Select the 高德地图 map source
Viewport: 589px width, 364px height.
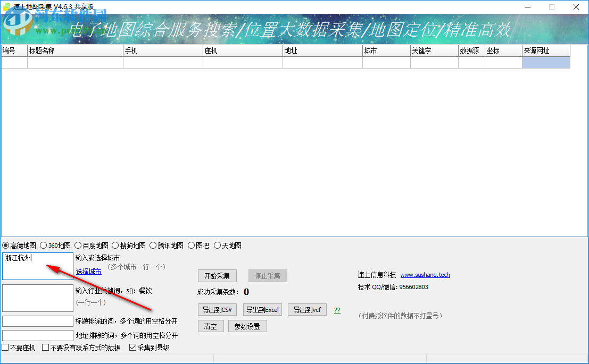click(x=6, y=245)
